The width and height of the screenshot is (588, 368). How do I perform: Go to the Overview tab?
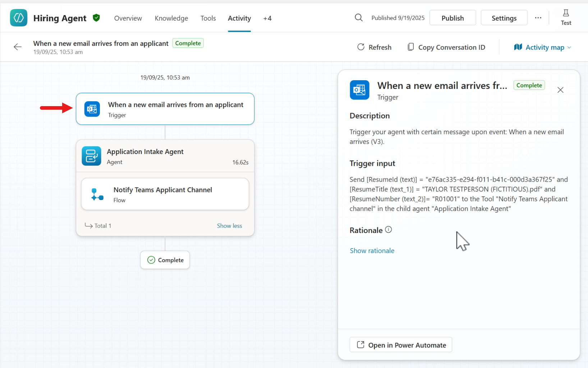pyautogui.click(x=128, y=18)
